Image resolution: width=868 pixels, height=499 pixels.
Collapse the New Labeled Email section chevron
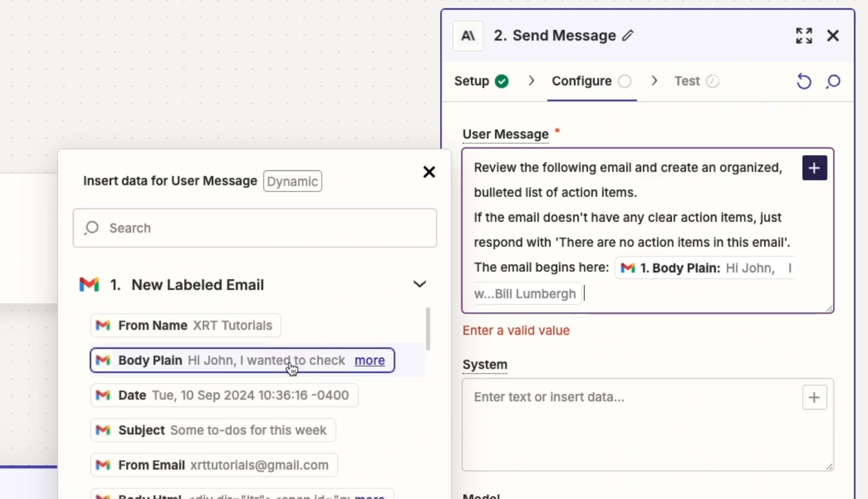click(420, 284)
